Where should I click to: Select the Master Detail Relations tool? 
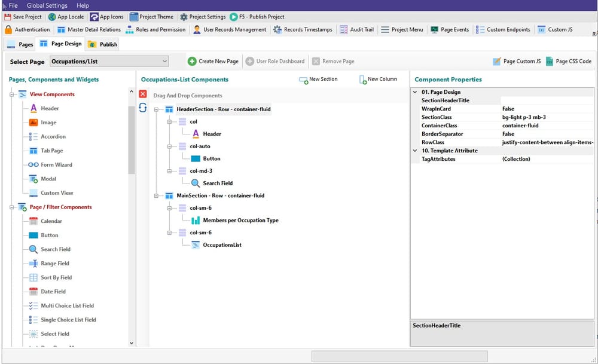coord(89,29)
